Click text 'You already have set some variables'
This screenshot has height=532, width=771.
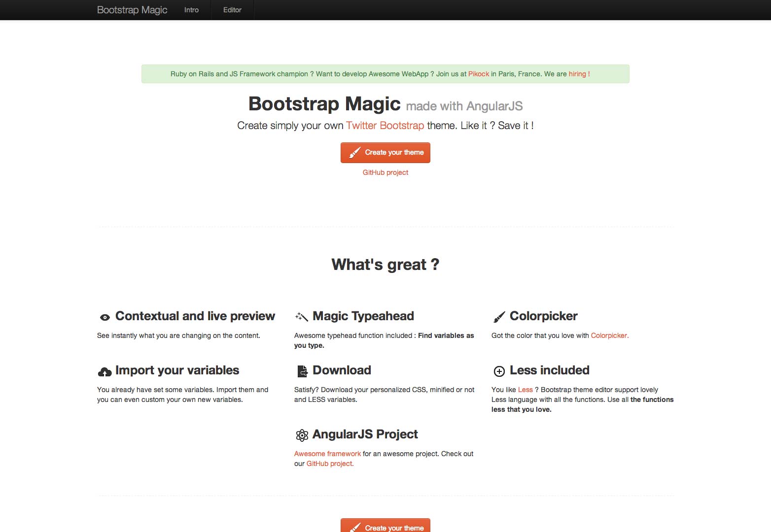pos(156,390)
